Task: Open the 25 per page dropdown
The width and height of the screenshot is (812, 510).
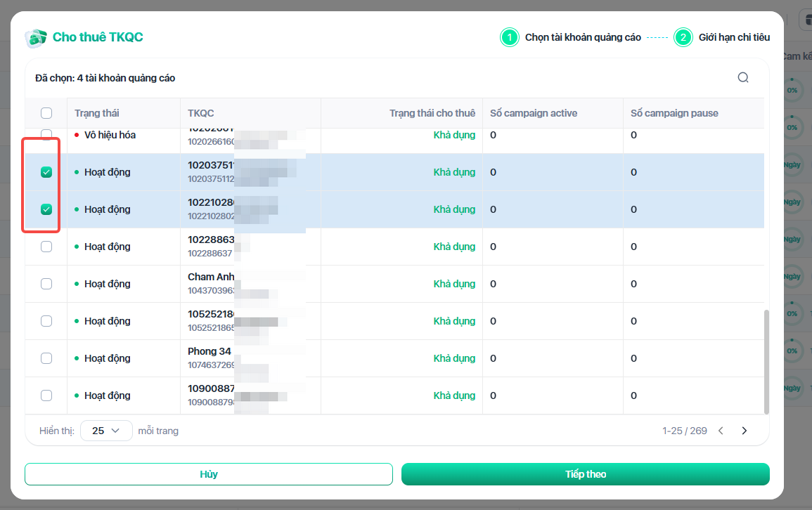Action: (106, 431)
